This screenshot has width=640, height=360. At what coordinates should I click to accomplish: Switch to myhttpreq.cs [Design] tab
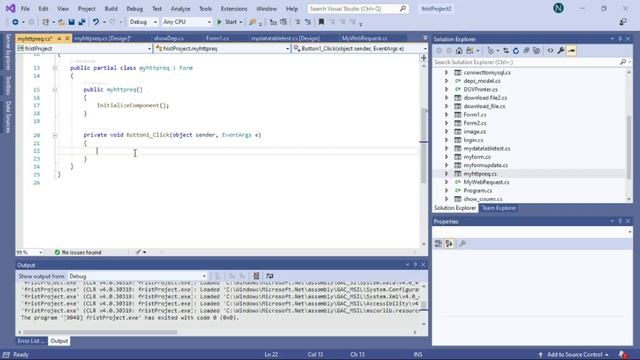point(103,38)
